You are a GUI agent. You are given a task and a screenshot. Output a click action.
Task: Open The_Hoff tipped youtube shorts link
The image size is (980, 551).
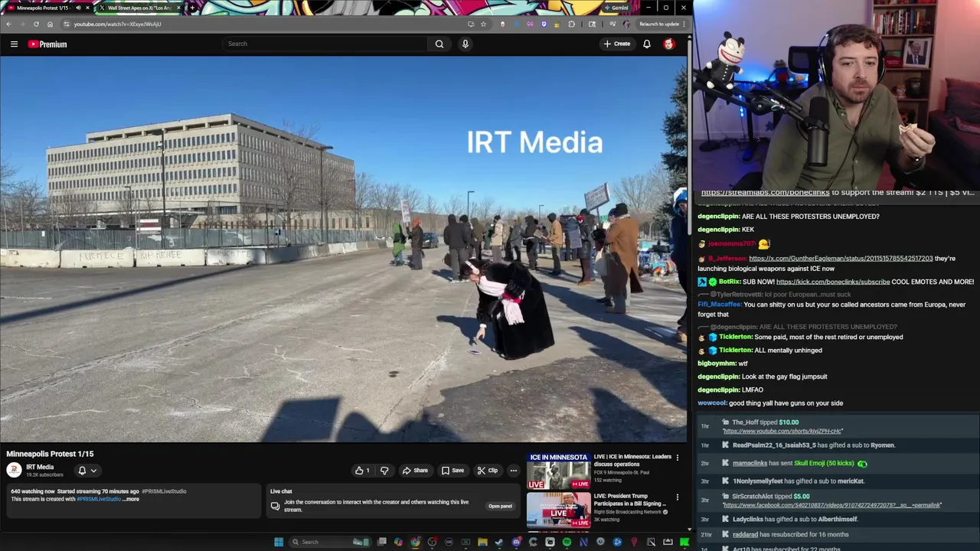click(782, 431)
